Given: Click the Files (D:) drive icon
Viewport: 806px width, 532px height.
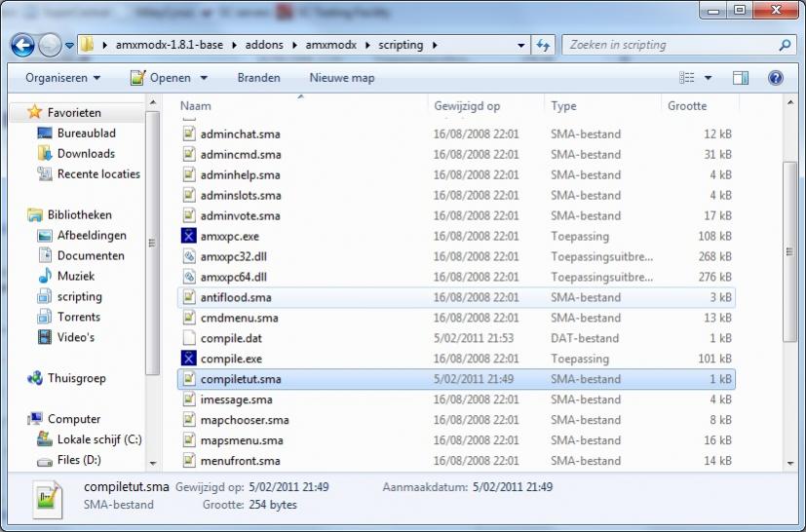Looking at the screenshot, I should tap(45, 461).
